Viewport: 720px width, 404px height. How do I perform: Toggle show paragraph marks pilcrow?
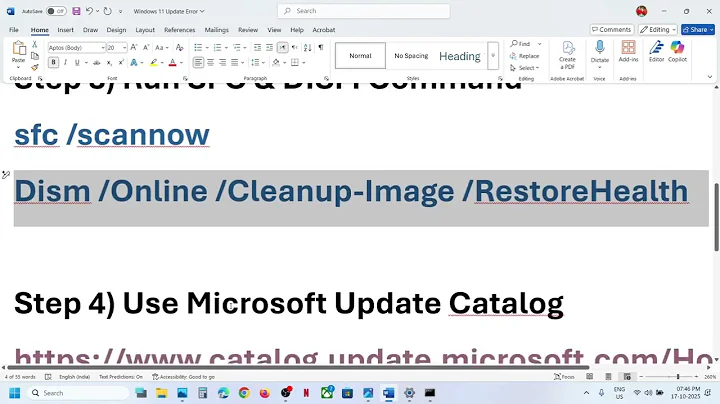[x=321, y=47]
